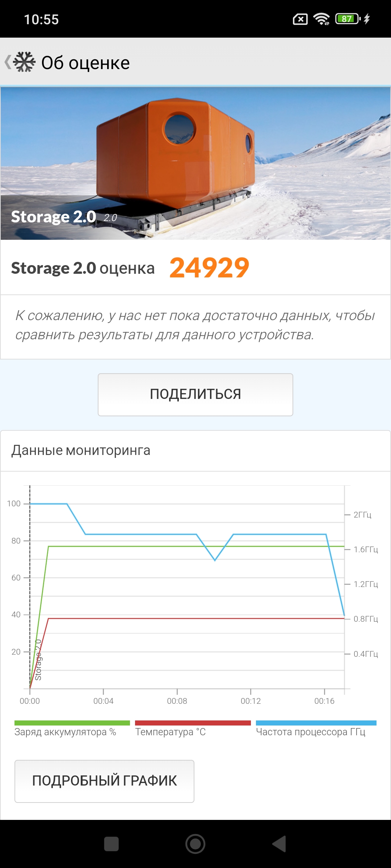The width and height of the screenshot is (391, 868).
Task: Tap the SIM card missing status icon
Action: click(x=300, y=19)
